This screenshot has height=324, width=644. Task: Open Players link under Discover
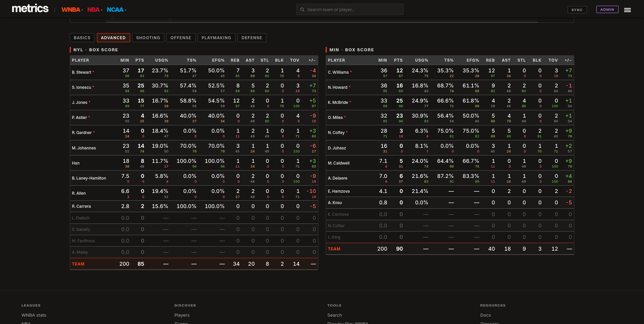click(182, 315)
